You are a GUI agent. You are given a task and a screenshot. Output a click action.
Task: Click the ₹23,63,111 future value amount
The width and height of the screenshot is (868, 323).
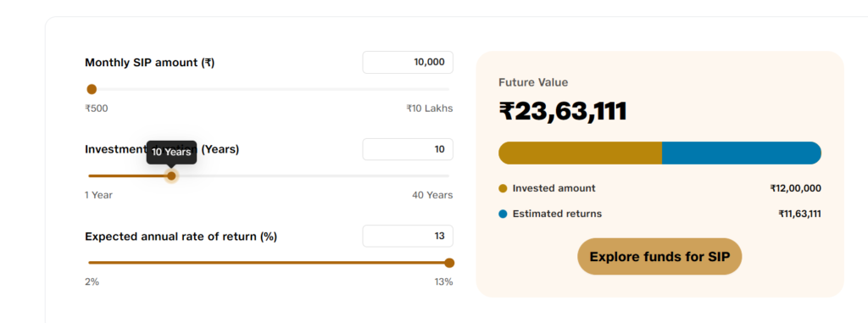click(563, 111)
